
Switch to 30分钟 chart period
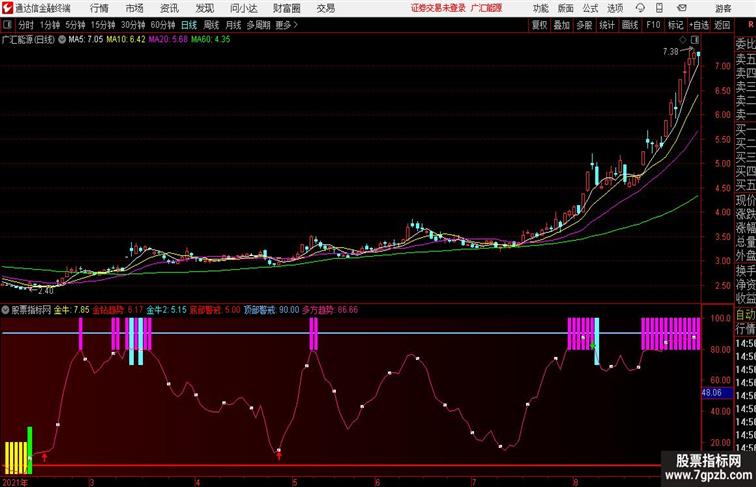(133, 25)
